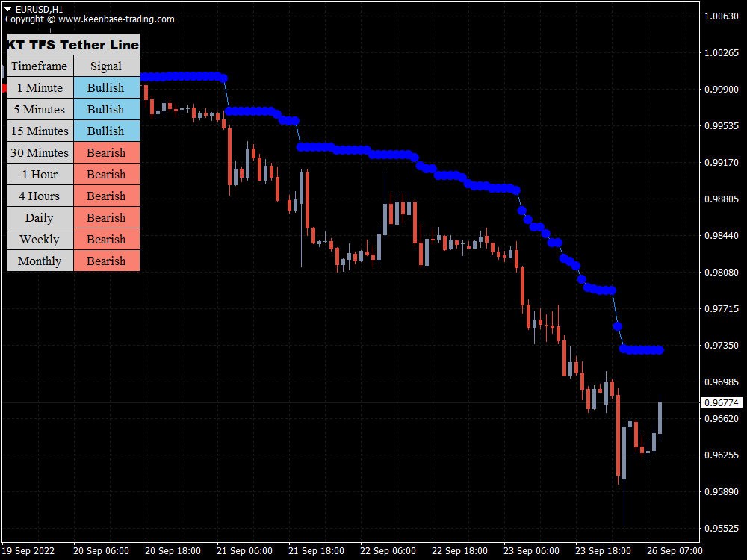
Task: Click the 0.98805 price axis label
Action: point(722,199)
